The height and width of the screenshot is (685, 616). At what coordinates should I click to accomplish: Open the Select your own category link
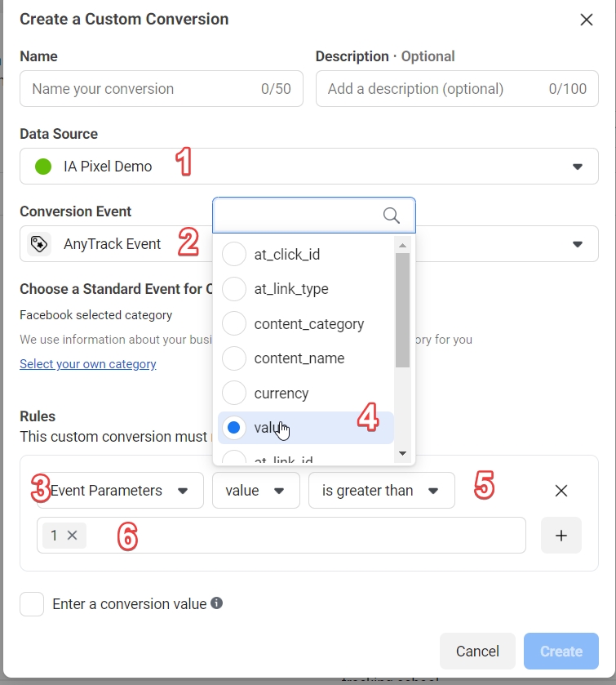pos(88,364)
